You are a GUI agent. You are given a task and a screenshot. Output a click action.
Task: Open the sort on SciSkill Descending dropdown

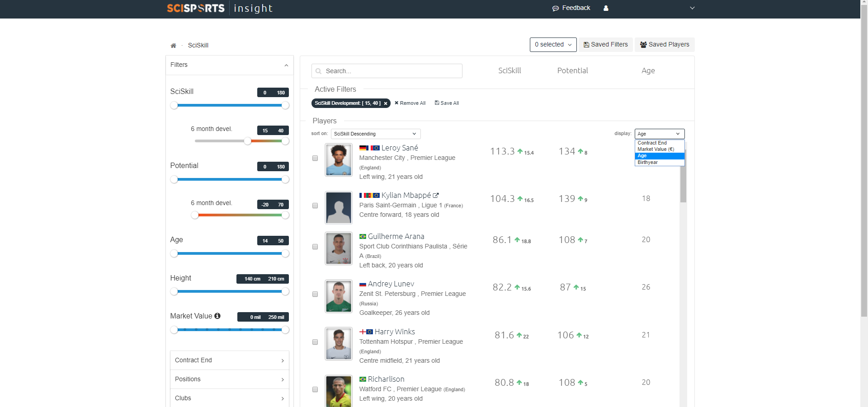[x=376, y=134]
